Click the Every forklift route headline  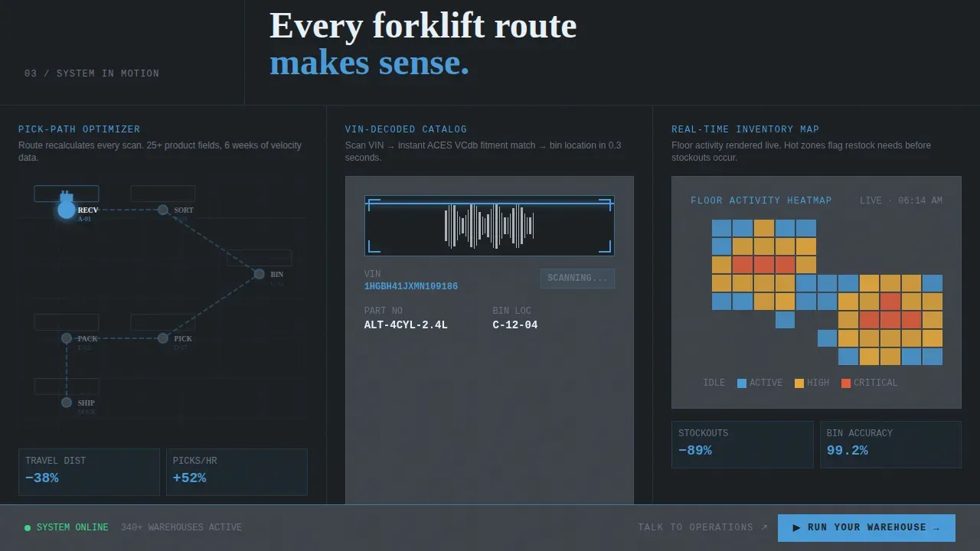(x=423, y=26)
